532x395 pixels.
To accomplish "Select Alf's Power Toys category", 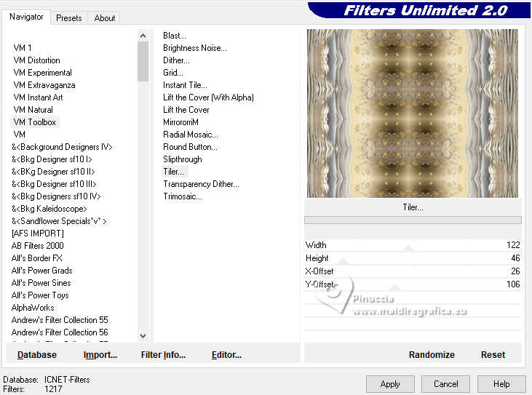I will pos(40,295).
